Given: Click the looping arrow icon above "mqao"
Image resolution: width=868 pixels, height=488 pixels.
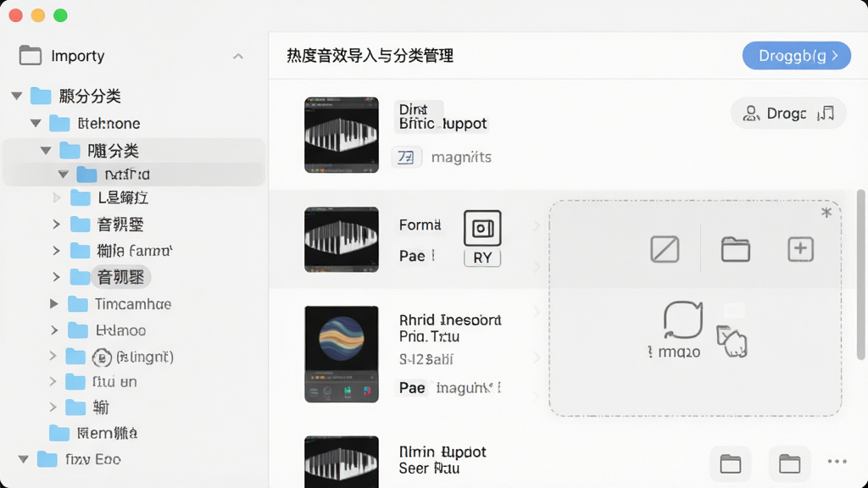Looking at the screenshot, I should pyautogui.click(x=683, y=319).
